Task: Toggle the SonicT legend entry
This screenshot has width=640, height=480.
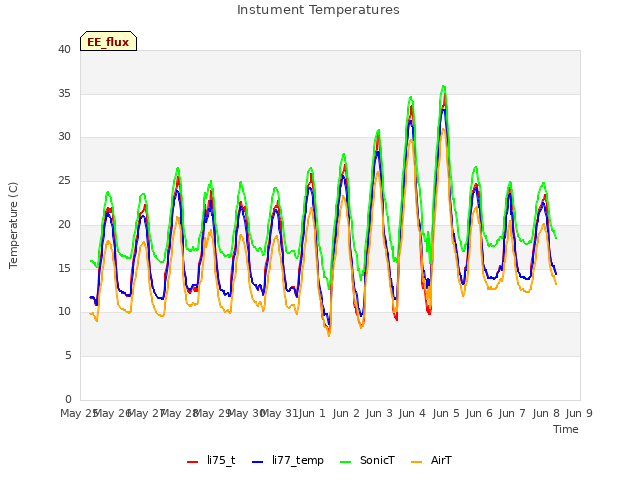Action: click(367, 460)
